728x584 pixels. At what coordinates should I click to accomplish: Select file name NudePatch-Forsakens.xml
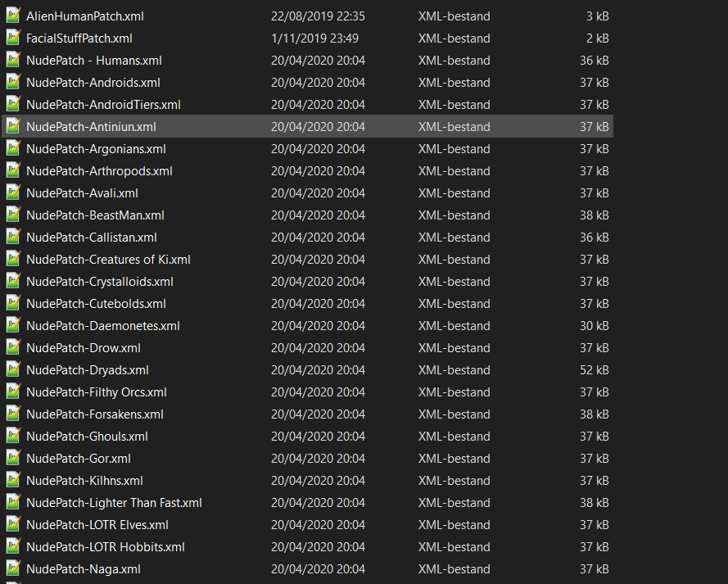95,414
